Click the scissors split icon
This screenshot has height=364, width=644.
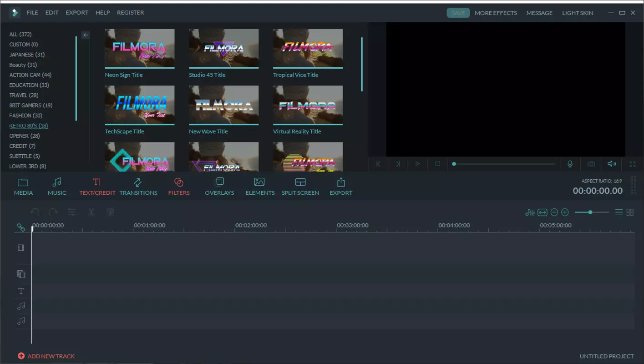pos(91,212)
